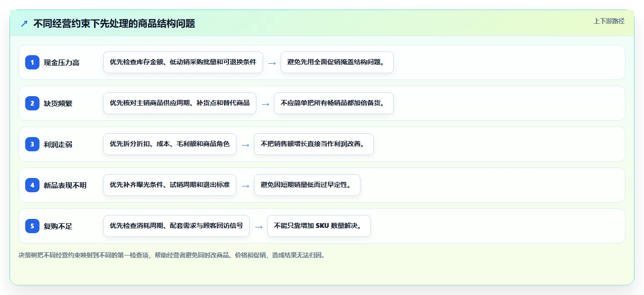Screen dimensions: 644x295
Task: Select the box 优先检查库存金额、低动销采购批量和可退换条件
Action: pyautogui.click(x=183, y=62)
